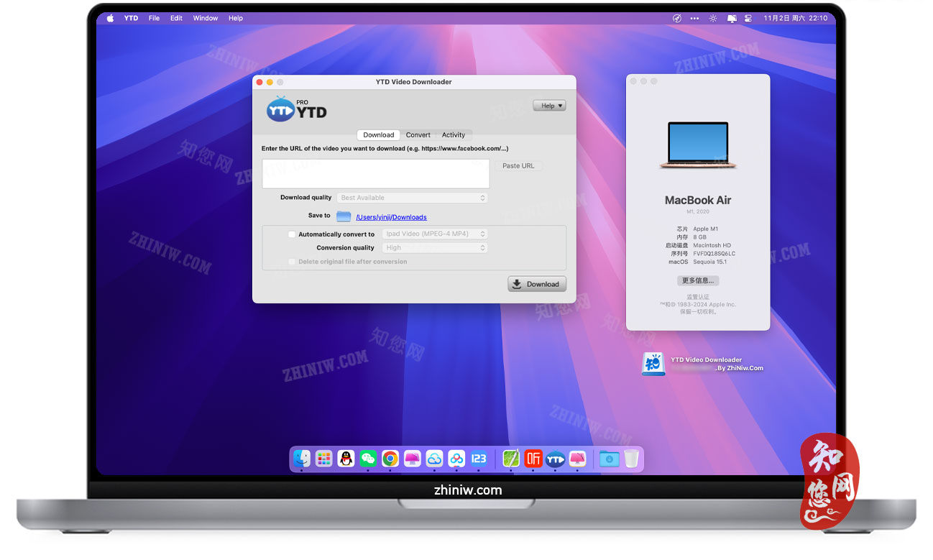Click the Paste URL button
This screenshot has width=933, height=560.
point(518,166)
